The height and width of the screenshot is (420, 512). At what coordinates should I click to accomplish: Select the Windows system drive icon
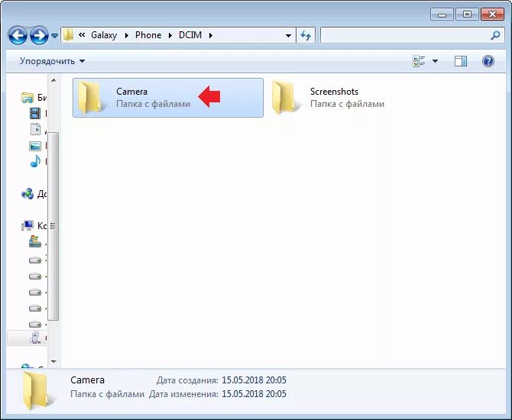coord(35,242)
